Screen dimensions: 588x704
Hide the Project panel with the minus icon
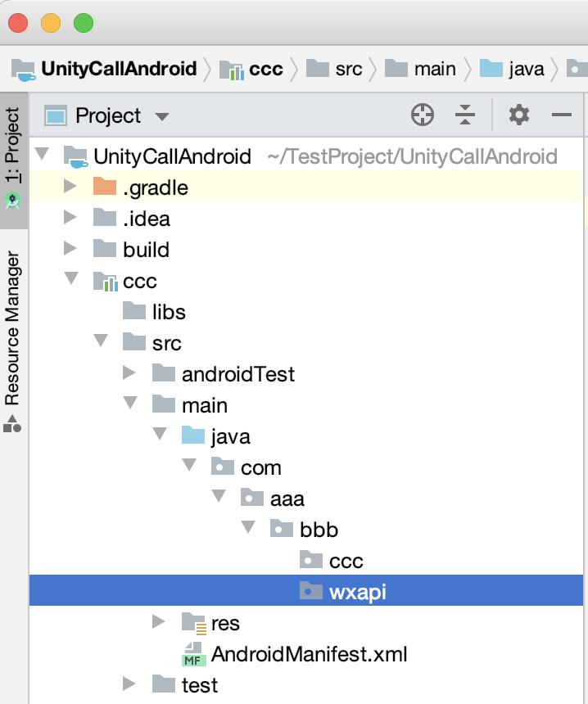click(x=562, y=115)
